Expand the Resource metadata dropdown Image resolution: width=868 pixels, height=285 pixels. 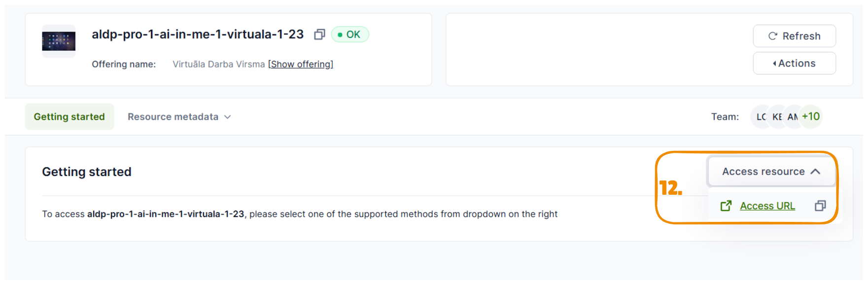pyautogui.click(x=179, y=117)
